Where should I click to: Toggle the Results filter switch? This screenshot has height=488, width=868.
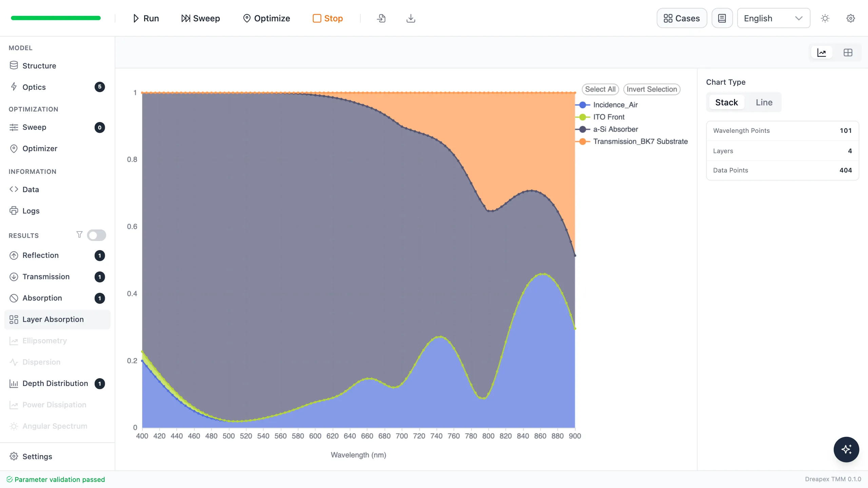(x=96, y=235)
